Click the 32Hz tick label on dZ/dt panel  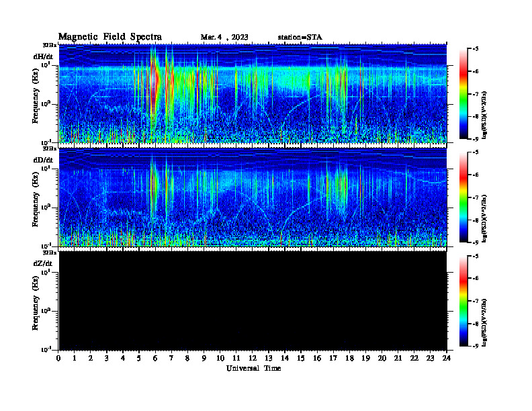[x=50, y=253]
